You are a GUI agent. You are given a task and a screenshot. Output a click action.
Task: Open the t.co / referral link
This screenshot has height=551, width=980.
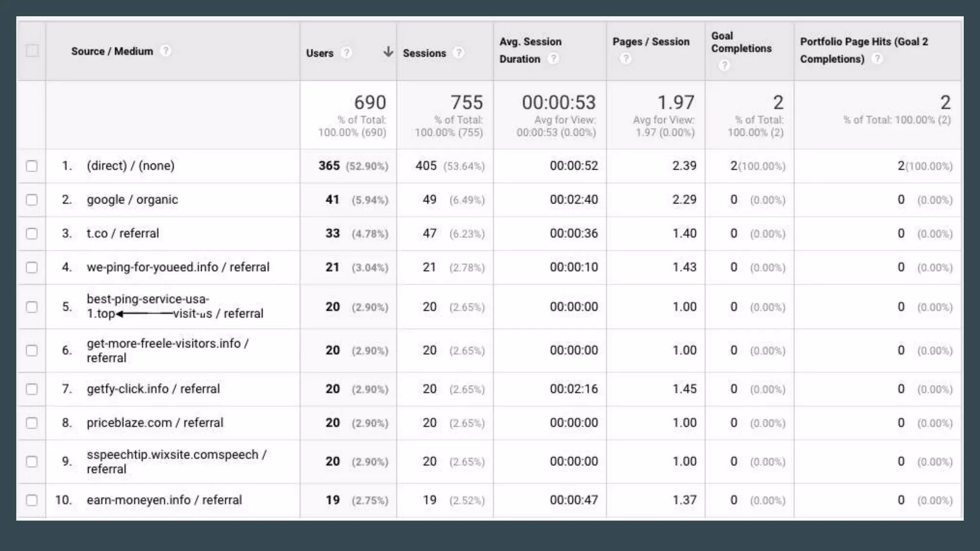tap(122, 233)
